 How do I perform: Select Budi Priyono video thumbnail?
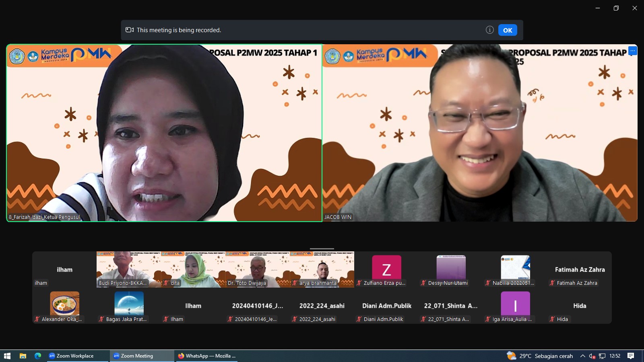click(129, 269)
